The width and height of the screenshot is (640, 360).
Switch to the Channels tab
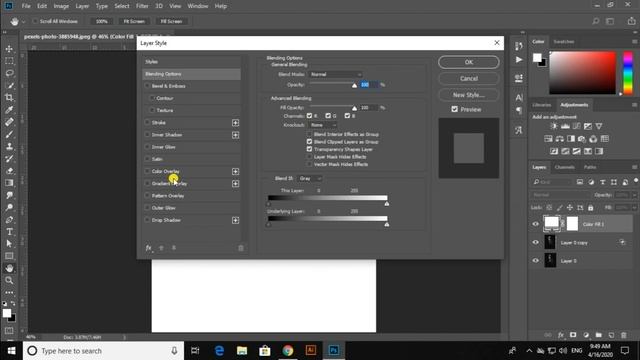(x=565, y=167)
